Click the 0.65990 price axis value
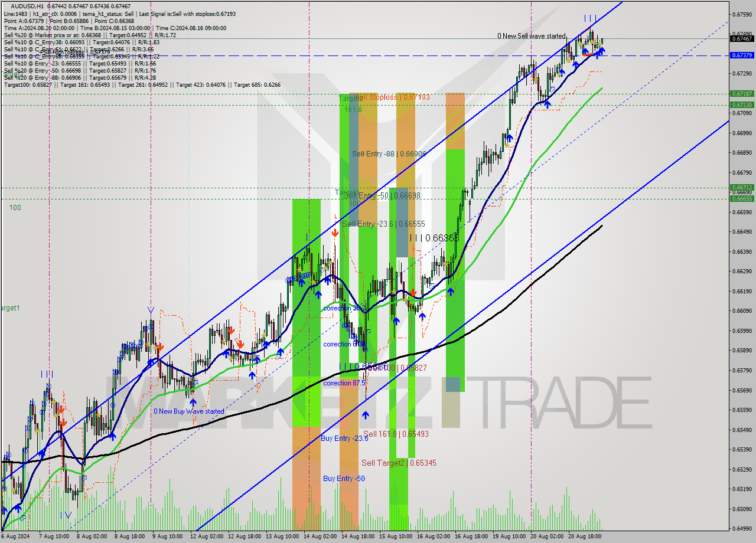This screenshot has width=756, height=543. 742,331
